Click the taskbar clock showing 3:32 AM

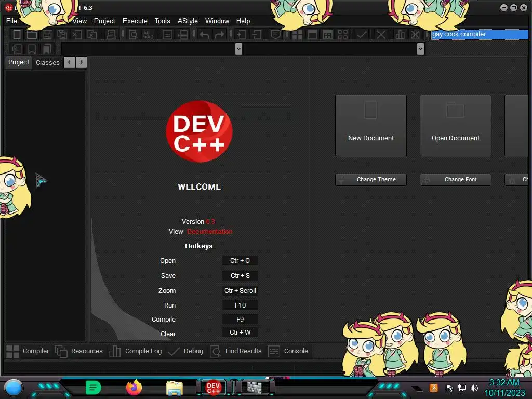[x=504, y=388]
